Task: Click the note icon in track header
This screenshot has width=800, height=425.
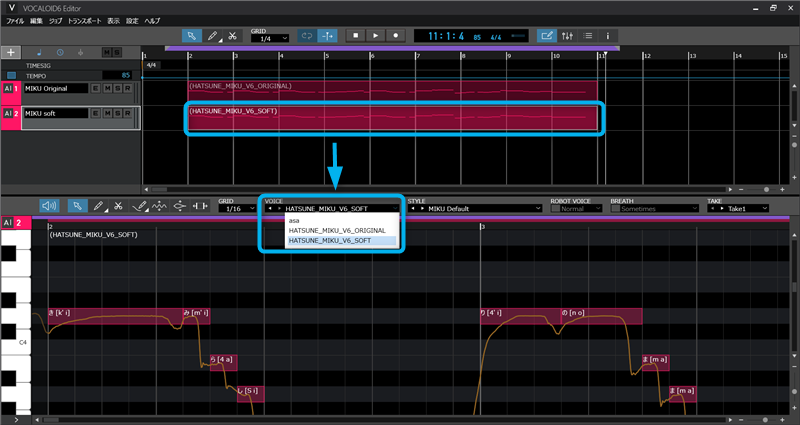Action: coord(39,53)
